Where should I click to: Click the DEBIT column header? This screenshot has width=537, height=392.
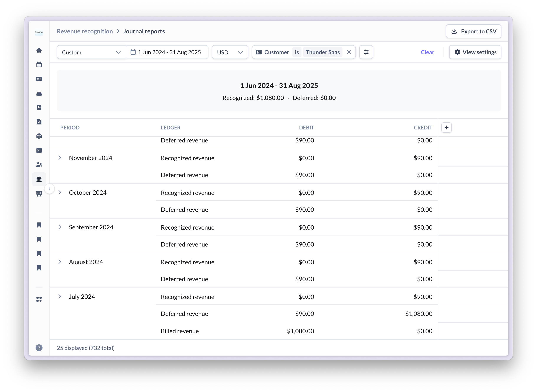click(306, 127)
